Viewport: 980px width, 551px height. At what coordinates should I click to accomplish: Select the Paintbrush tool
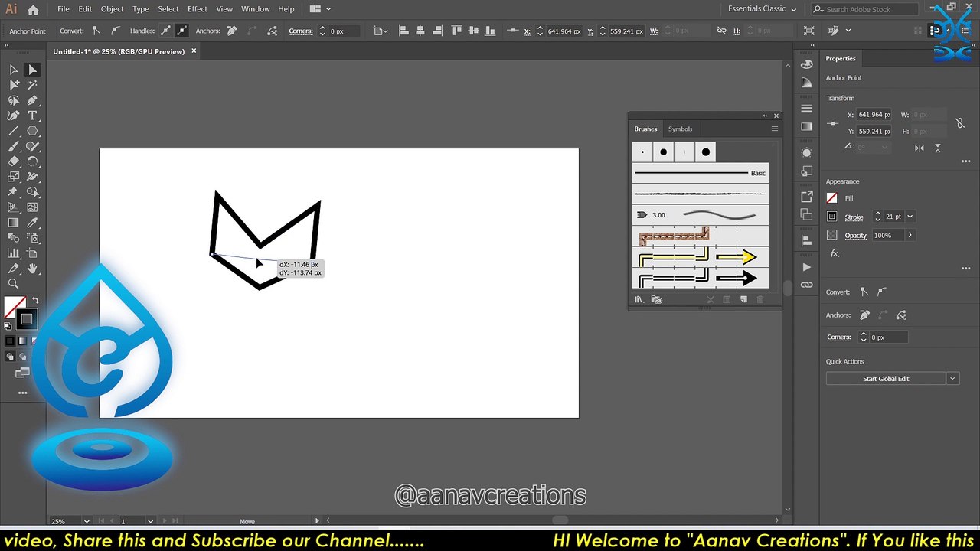(13, 146)
